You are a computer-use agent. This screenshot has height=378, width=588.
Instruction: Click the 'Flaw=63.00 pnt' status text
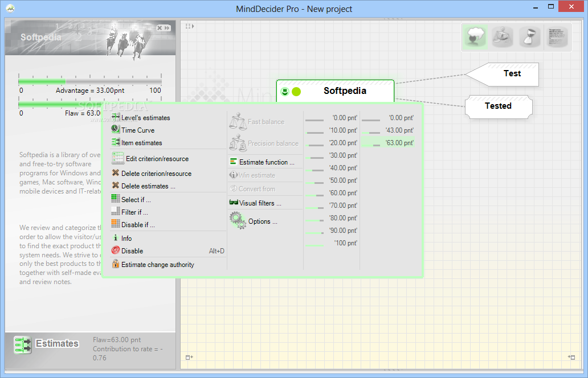point(117,340)
